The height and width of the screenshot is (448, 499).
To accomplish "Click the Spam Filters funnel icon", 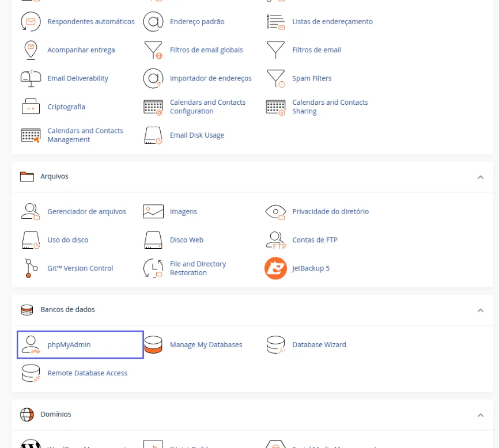I will pos(275,78).
